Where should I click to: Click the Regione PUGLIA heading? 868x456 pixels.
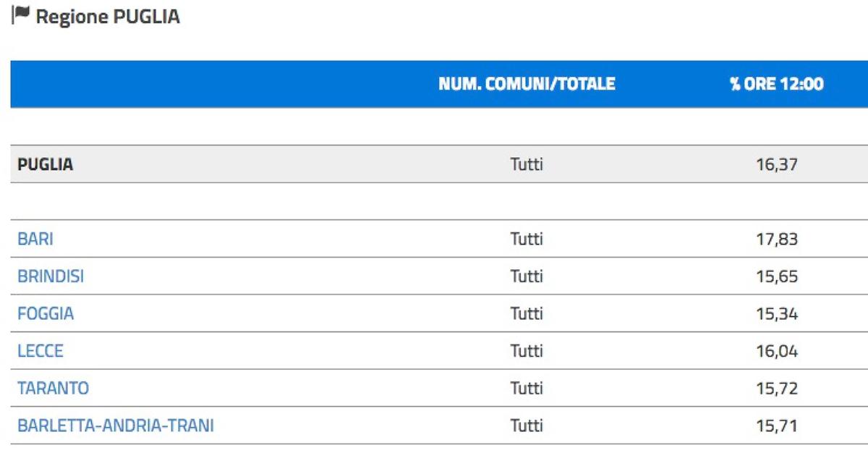pyautogui.click(x=108, y=17)
